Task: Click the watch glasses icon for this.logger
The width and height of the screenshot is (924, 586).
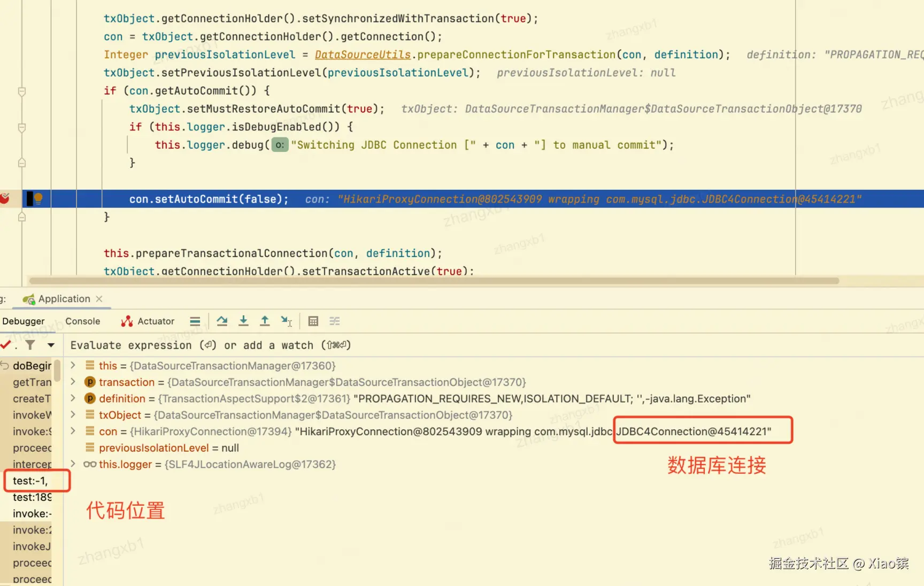Action: pyautogui.click(x=90, y=465)
